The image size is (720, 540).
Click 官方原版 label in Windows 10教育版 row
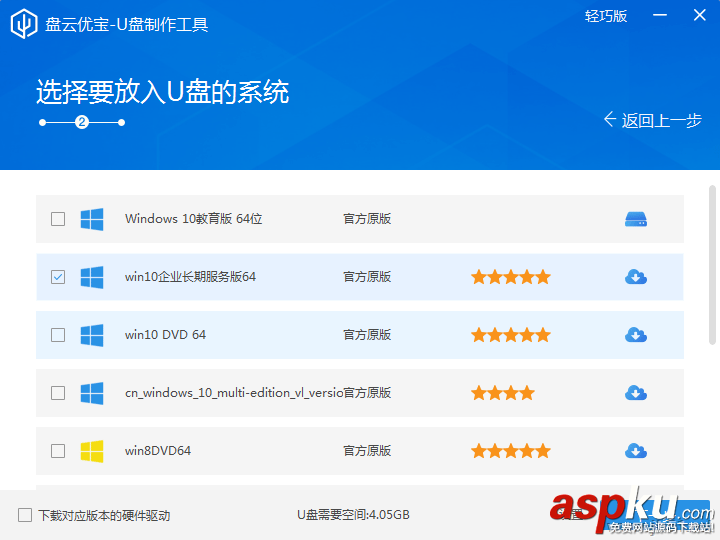[x=367, y=219]
